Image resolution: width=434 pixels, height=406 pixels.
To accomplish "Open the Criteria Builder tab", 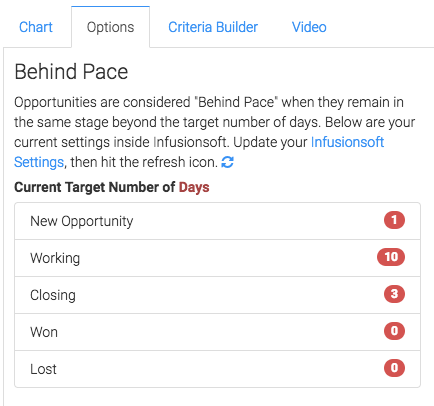I will pyautogui.click(x=213, y=27).
